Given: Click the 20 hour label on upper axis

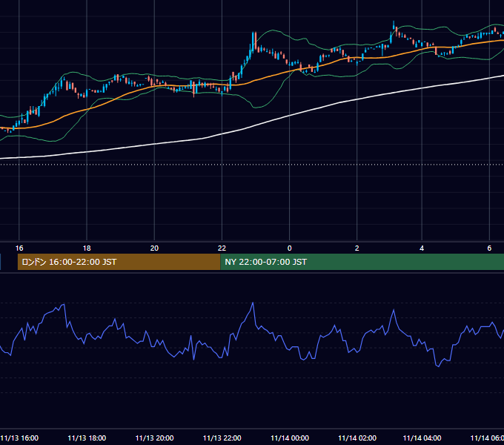Looking at the screenshot, I should point(154,248).
